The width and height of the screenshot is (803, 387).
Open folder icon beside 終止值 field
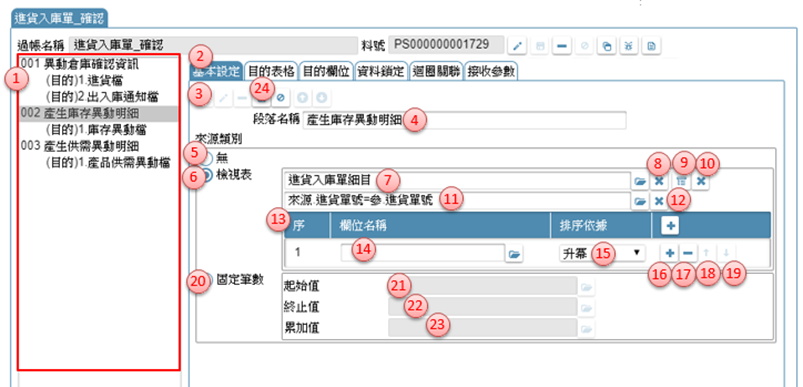click(x=587, y=308)
